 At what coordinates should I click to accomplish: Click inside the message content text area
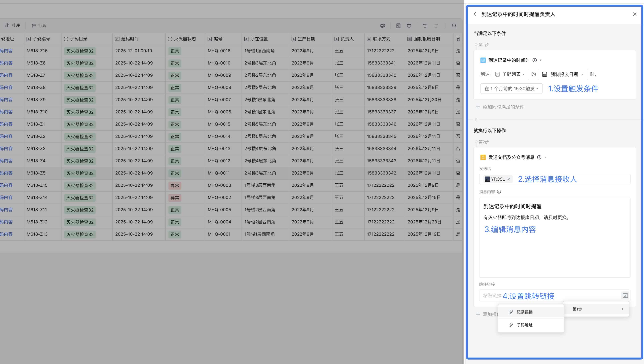pos(554,253)
